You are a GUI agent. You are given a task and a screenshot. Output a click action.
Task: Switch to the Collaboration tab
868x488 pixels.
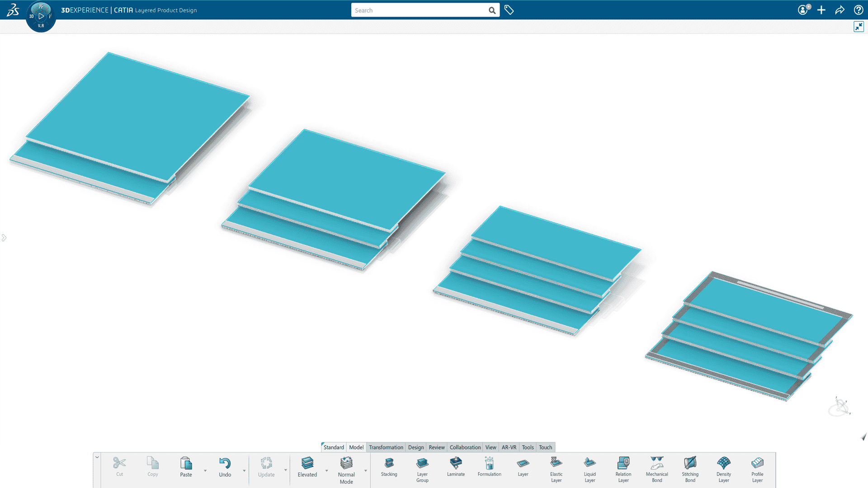(x=465, y=447)
